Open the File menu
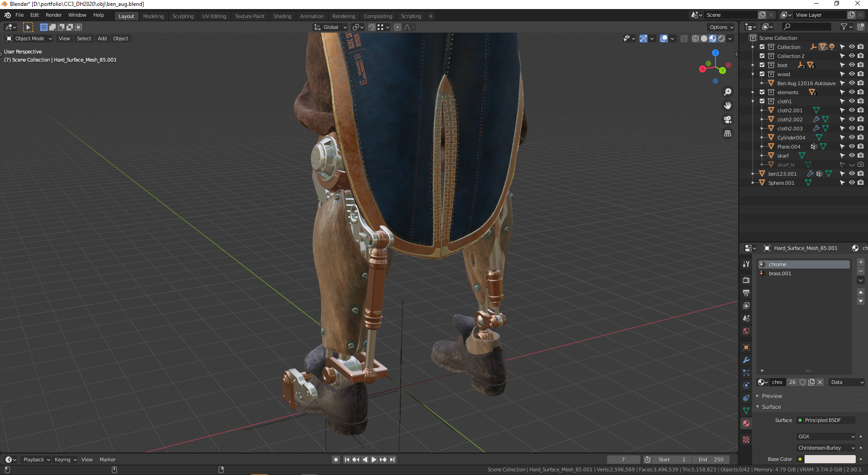 (19, 15)
